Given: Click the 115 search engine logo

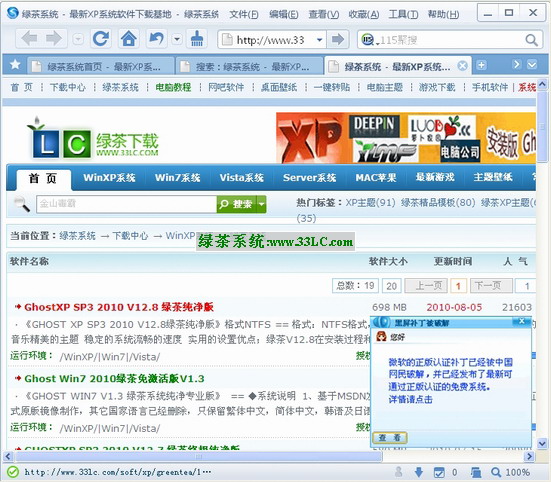Looking at the screenshot, I should (x=368, y=40).
